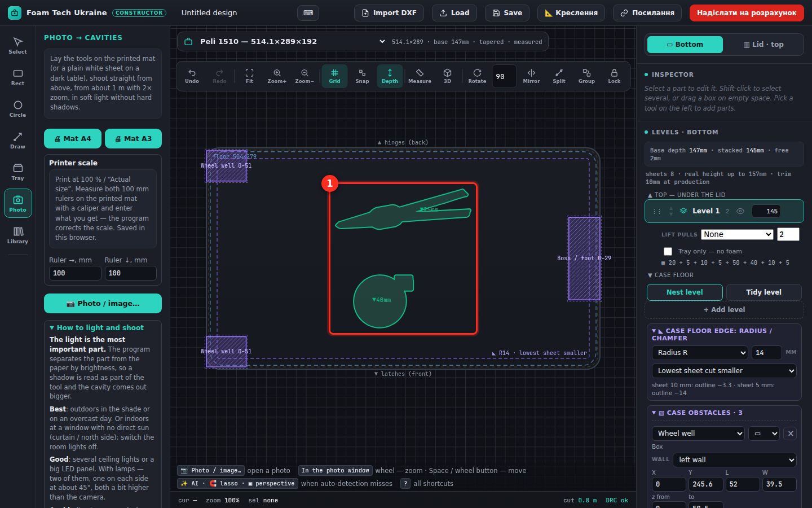812x508 pixels.
Task: Open the Wheel well obstacle dropdown
Action: [698, 433]
